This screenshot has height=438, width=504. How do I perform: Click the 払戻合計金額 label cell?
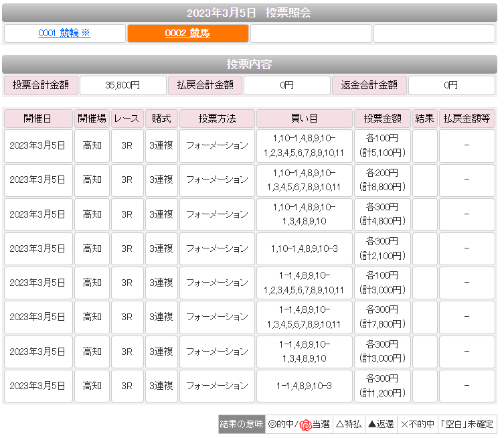205,85
